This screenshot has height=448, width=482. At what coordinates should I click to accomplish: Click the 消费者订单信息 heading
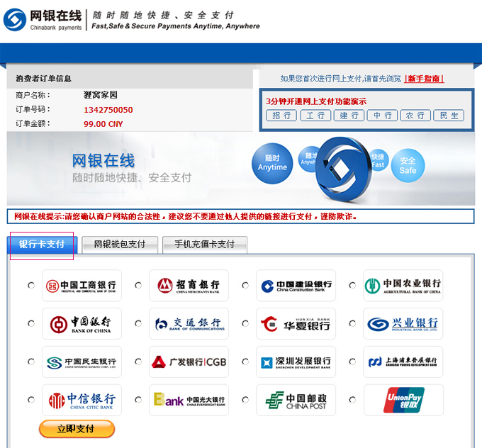point(44,79)
